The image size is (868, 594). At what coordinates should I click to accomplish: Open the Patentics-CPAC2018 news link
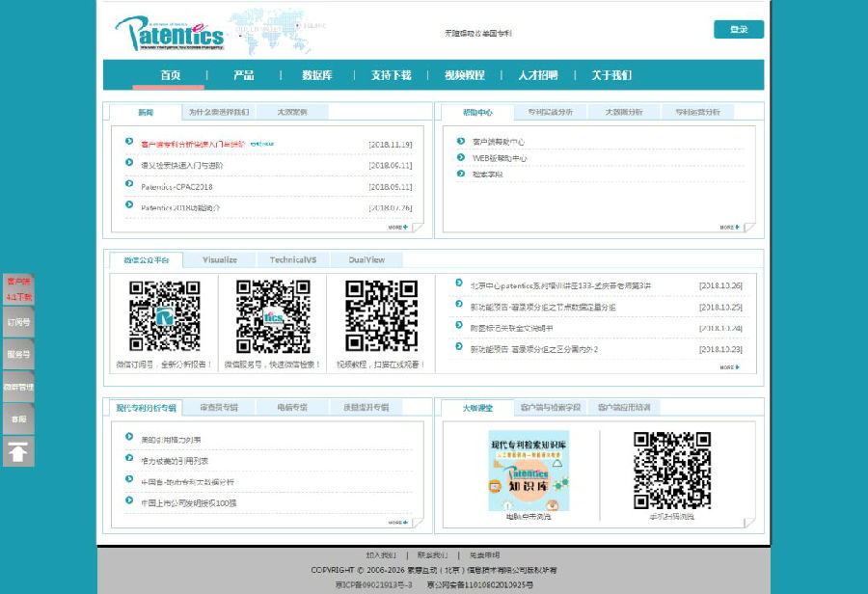pyautogui.click(x=176, y=187)
